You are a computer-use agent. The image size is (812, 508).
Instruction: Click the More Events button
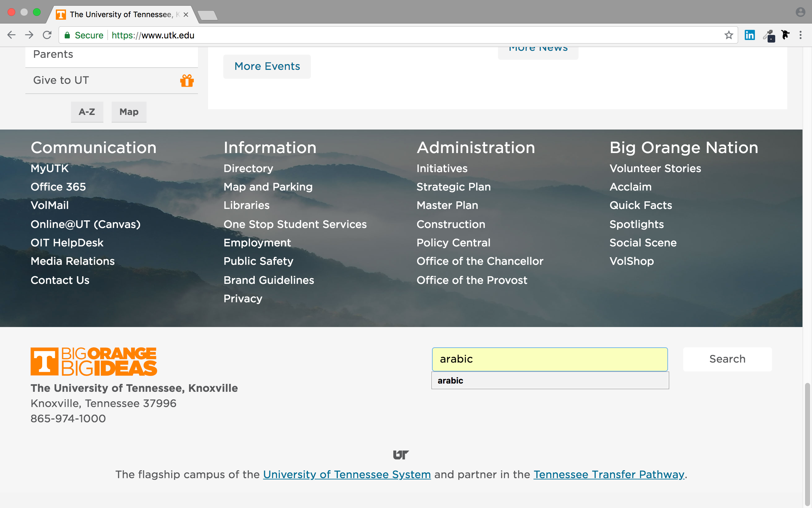tap(267, 66)
